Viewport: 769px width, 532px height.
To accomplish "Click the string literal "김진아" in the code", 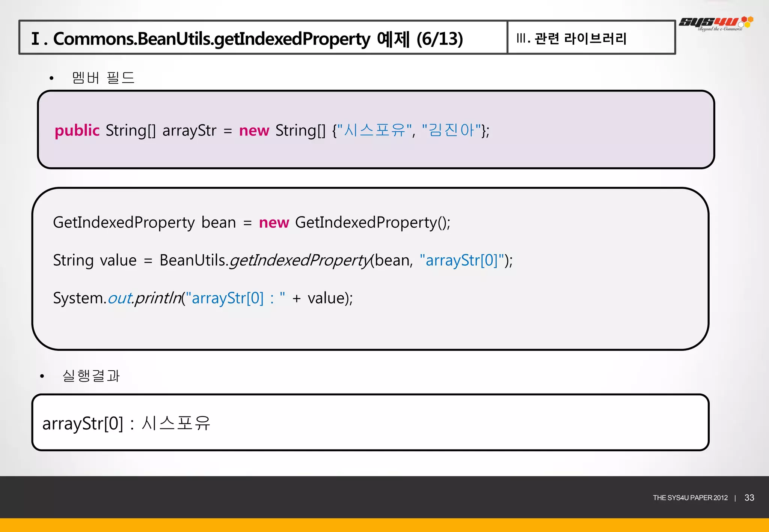I will [451, 130].
